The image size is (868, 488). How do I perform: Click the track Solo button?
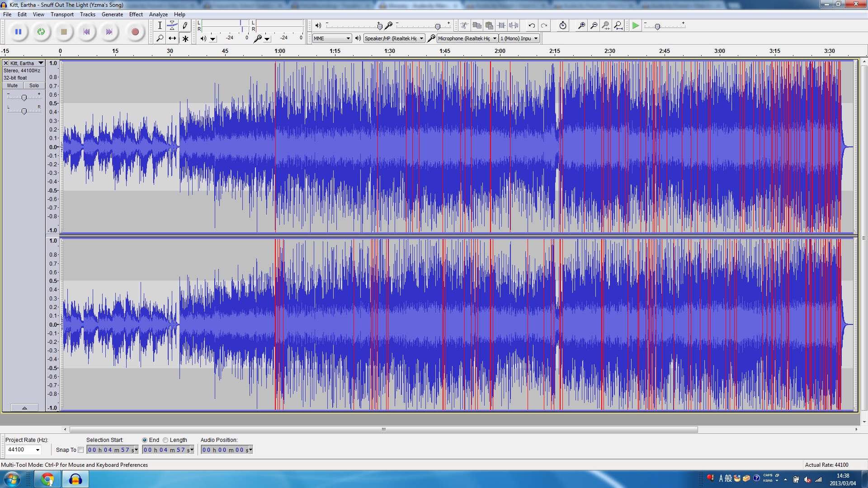tap(34, 85)
